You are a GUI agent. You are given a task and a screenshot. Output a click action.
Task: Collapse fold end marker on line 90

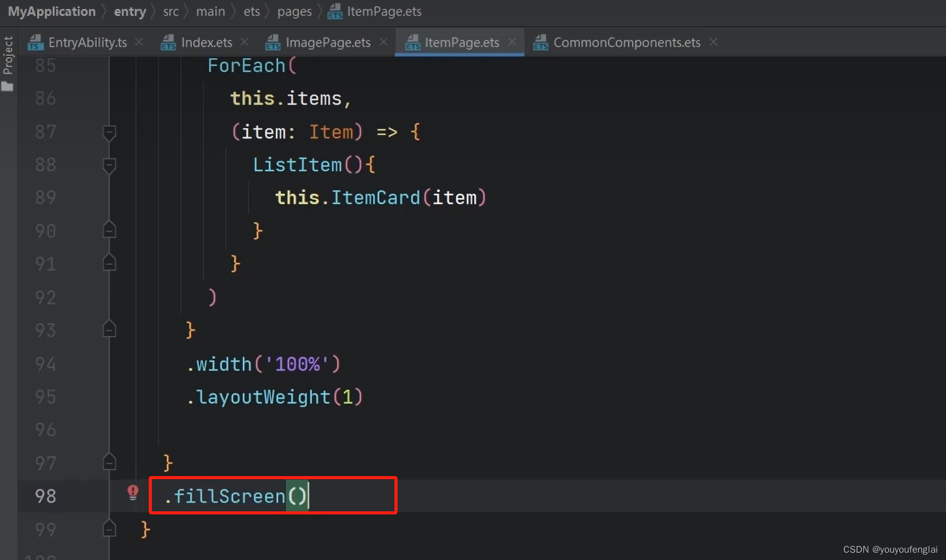tap(109, 229)
